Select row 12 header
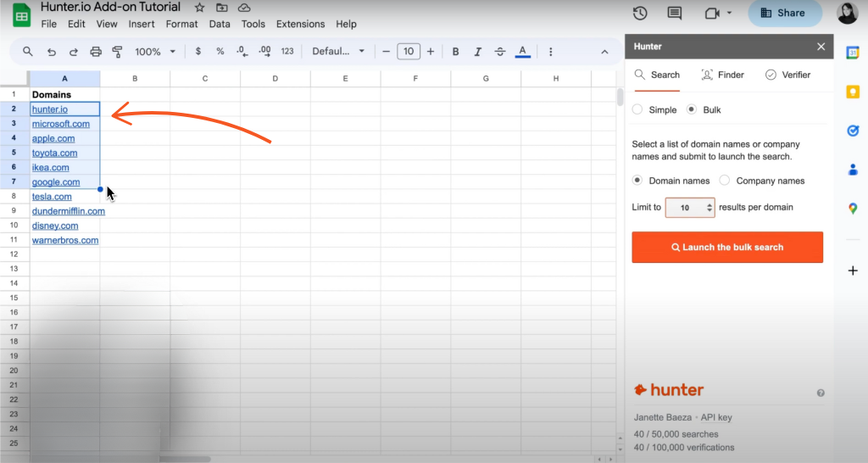Screen dimensions: 868x463 point(14,254)
